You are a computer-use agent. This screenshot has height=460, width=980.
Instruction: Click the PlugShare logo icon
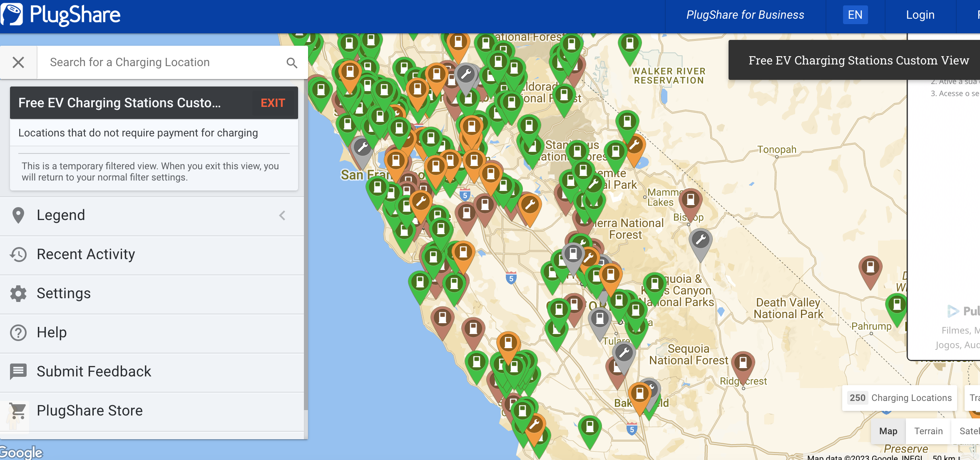coord(11,14)
